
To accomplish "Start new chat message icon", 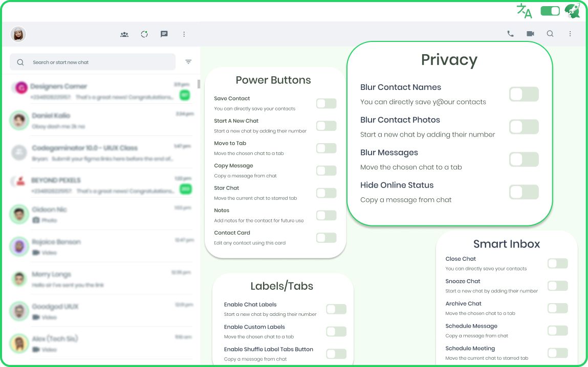I will (164, 34).
